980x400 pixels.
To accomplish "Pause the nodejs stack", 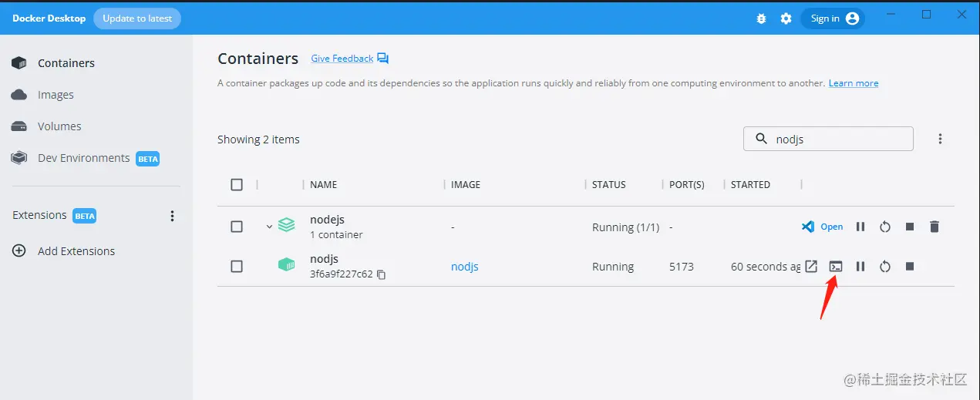I will pyautogui.click(x=860, y=227).
